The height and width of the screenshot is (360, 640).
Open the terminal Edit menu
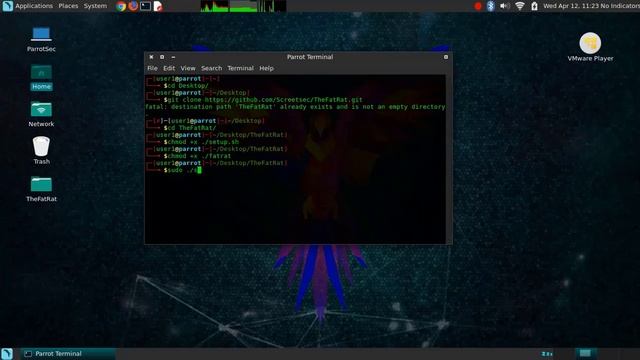(x=169, y=68)
